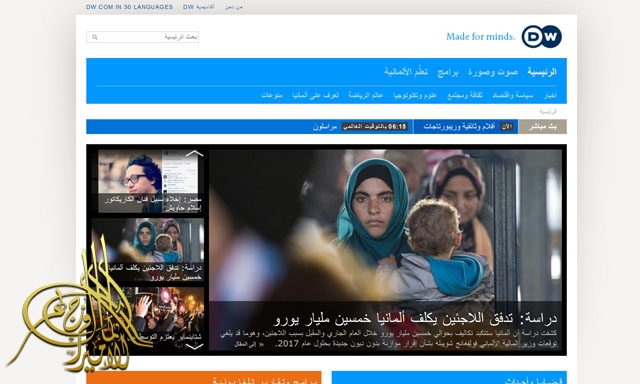Screen dimensions: 640x384
Task: Click the DW logo icon
Action: click(542, 36)
